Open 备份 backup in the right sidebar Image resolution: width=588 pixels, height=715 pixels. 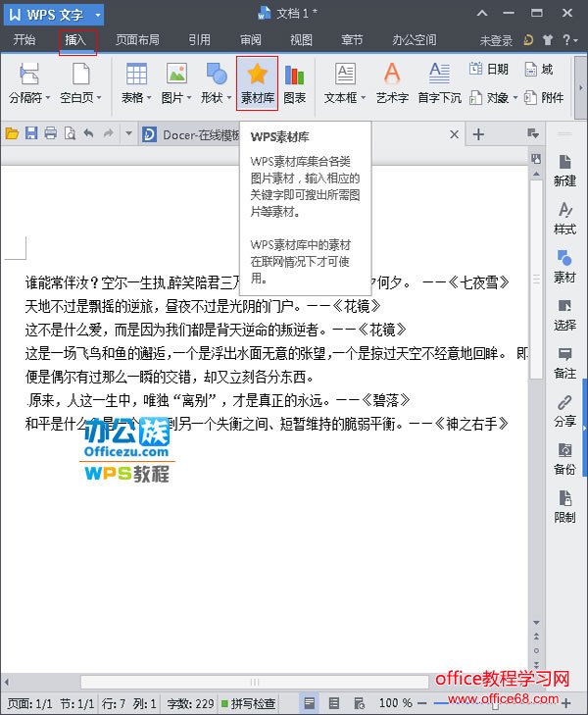tap(564, 459)
